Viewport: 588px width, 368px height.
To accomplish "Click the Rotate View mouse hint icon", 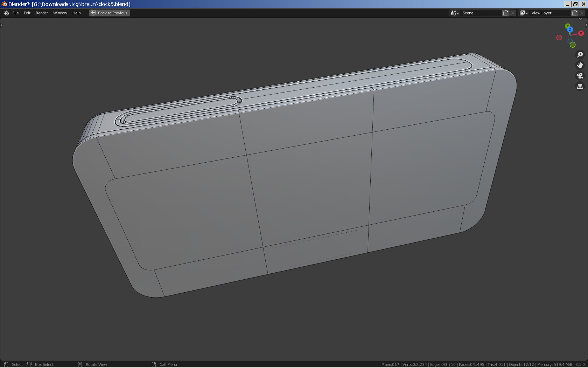I will click(80, 364).
